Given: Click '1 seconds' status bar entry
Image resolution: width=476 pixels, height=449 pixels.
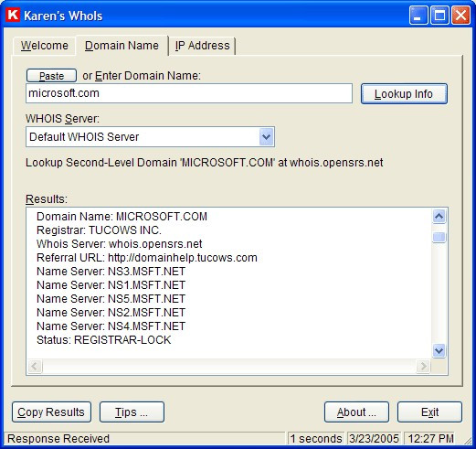Looking at the screenshot, I should [316, 439].
